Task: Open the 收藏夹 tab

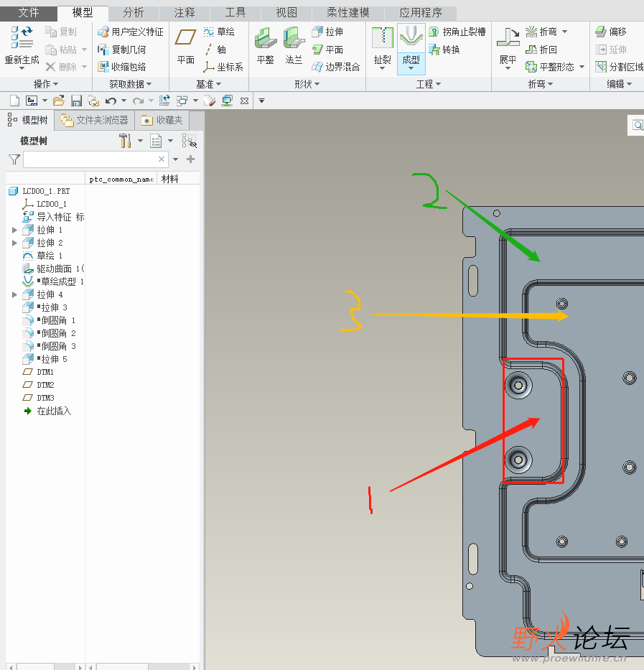Action: (162, 121)
